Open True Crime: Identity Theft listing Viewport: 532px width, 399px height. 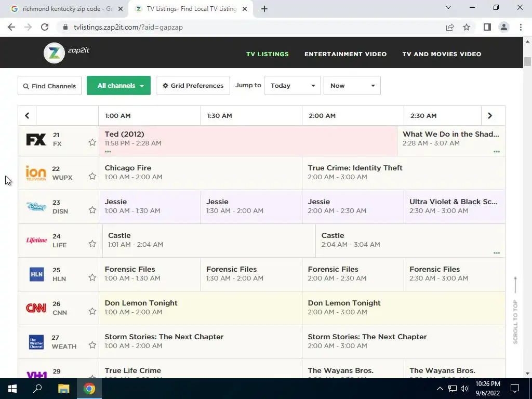click(403, 172)
